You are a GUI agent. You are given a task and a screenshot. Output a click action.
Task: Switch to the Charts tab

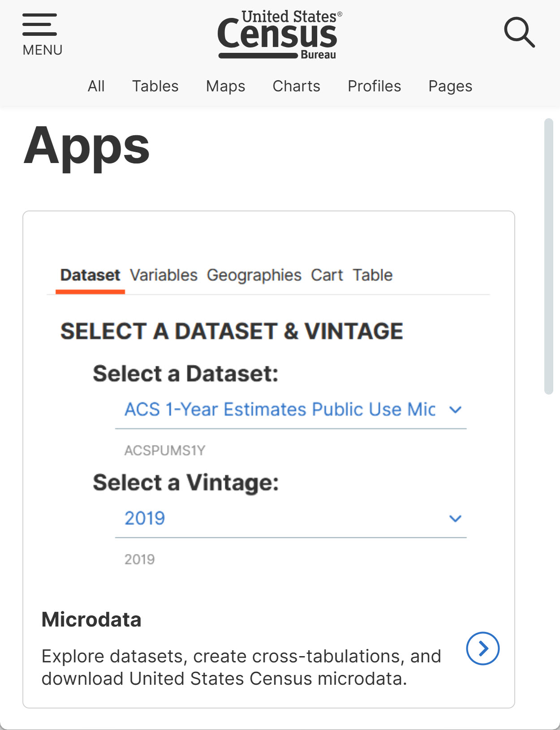[x=296, y=86]
